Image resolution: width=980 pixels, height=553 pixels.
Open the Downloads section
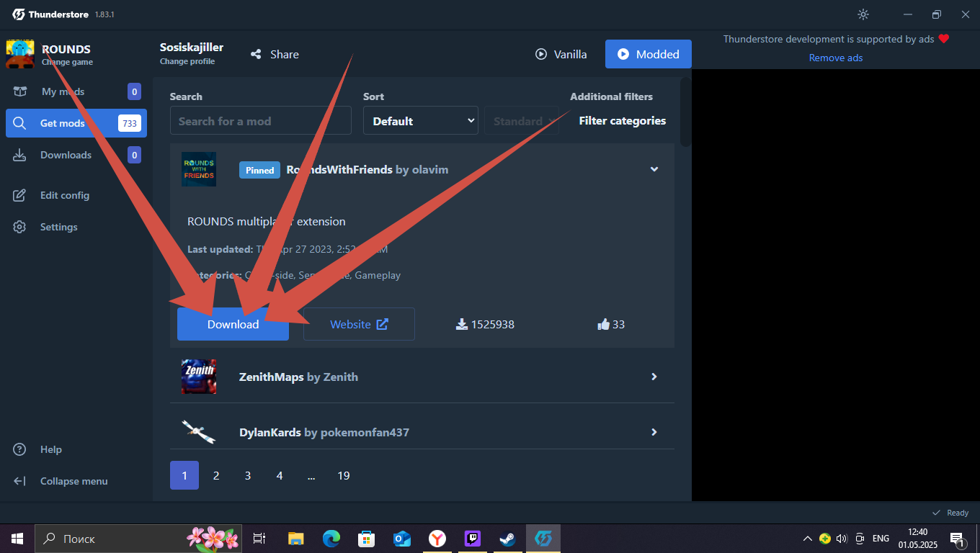click(76, 155)
